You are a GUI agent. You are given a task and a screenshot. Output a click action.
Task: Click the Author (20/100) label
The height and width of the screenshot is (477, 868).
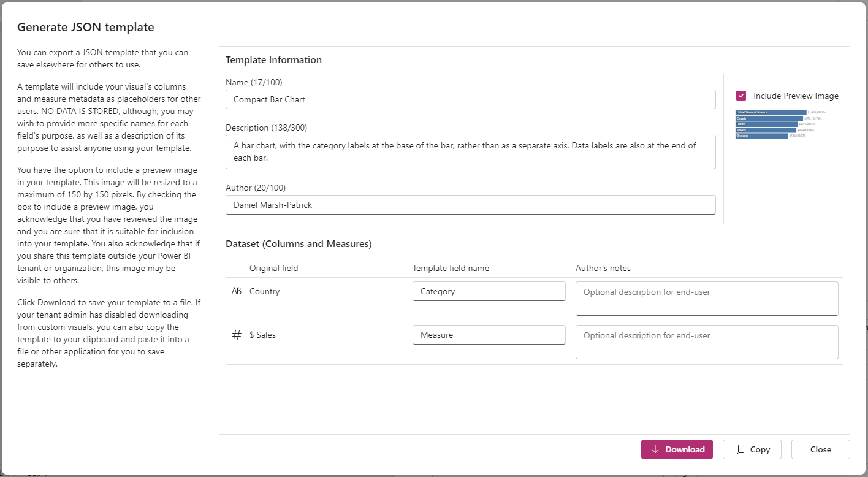[x=256, y=188]
